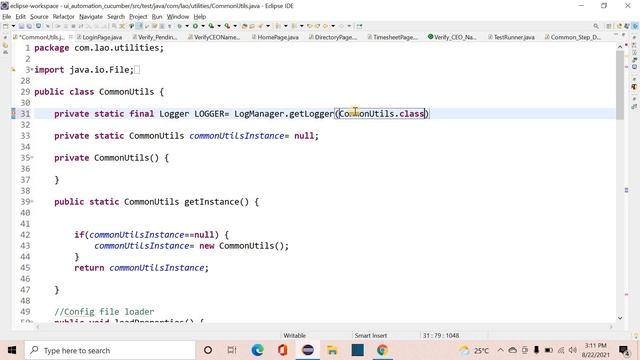Click the External Tools run icon
Viewport: 640px width, 360px height.
coord(227,26)
